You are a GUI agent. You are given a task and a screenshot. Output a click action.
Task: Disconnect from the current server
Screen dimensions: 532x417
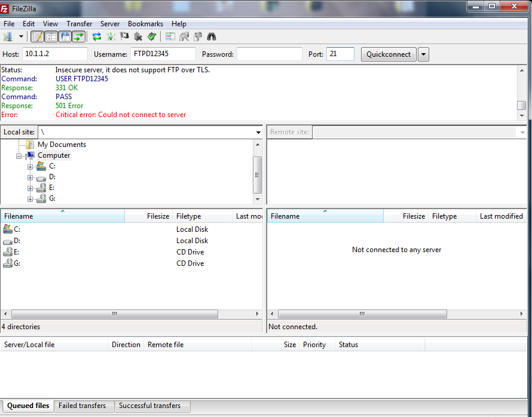(138, 36)
